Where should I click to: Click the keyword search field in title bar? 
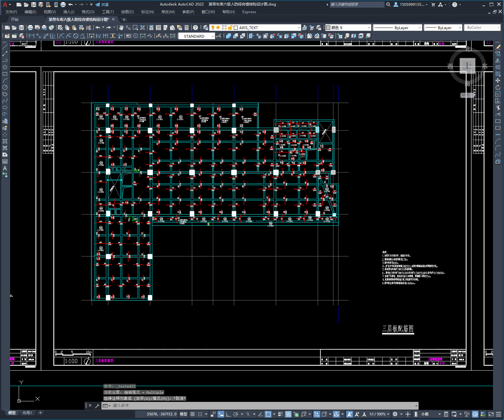[357, 5]
